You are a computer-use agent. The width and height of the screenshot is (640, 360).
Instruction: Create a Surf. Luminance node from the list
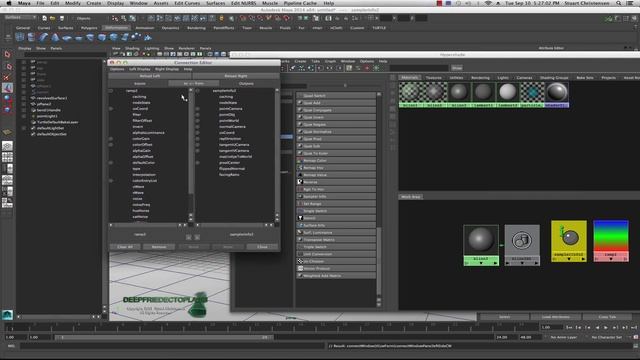(336, 233)
